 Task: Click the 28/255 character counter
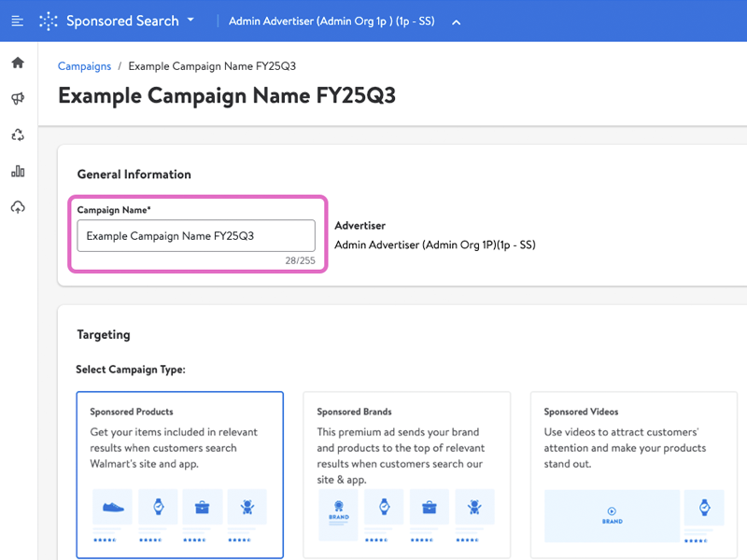tap(300, 260)
